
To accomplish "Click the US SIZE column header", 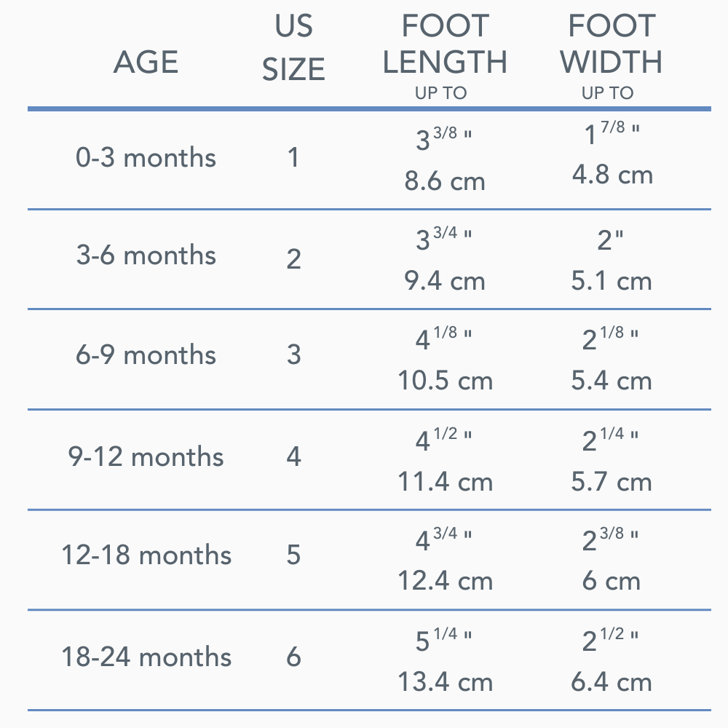I will click(x=293, y=48).
